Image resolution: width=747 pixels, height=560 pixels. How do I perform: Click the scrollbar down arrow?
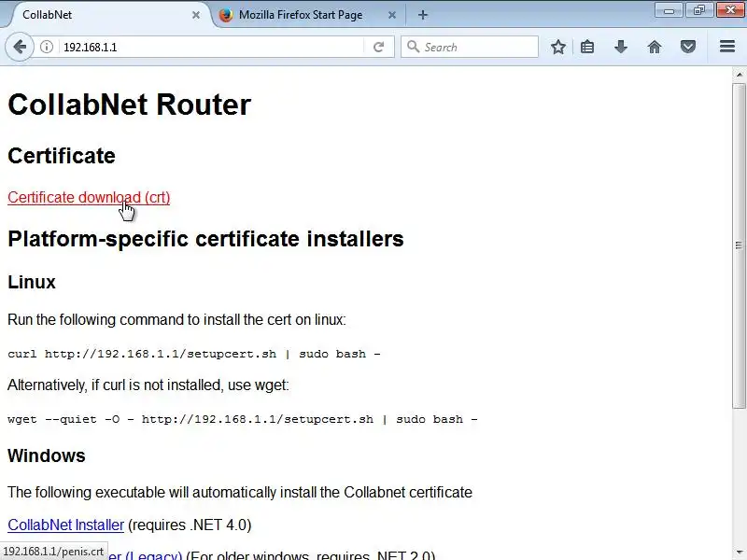click(739, 553)
